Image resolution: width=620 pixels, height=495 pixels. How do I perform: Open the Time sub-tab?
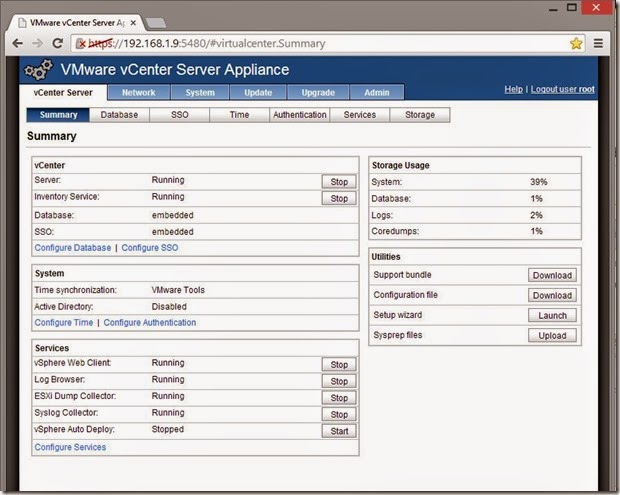coord(240,115)
